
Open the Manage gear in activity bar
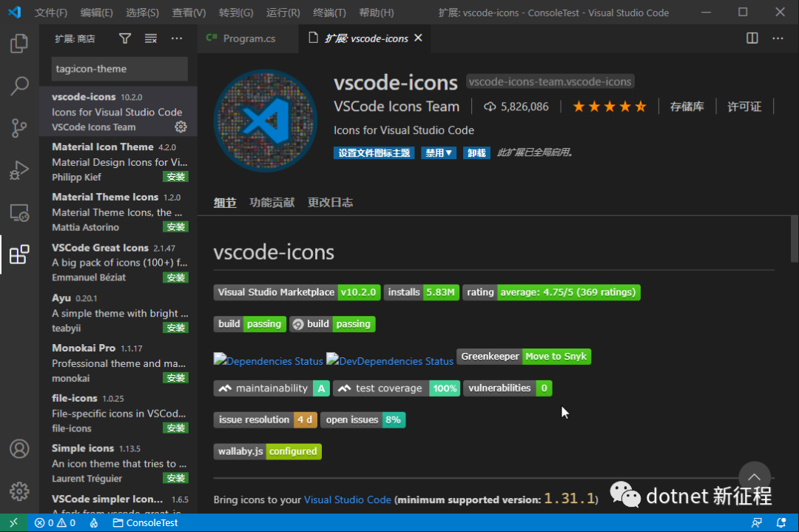pyautogui.click(x=19, y=491)
